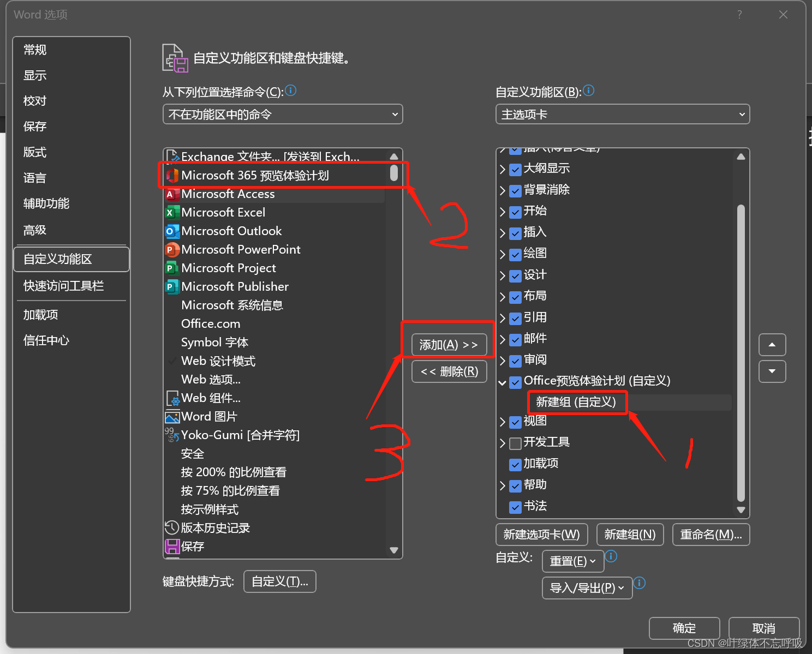Select the Microsoft Project icon
812x654 pixels.
(172, 268)
